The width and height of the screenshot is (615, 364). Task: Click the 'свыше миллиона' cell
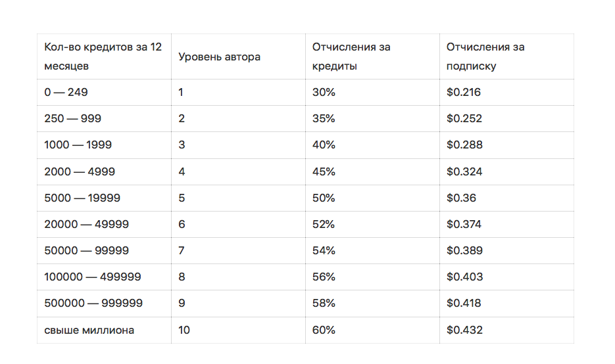coord(104,330)
